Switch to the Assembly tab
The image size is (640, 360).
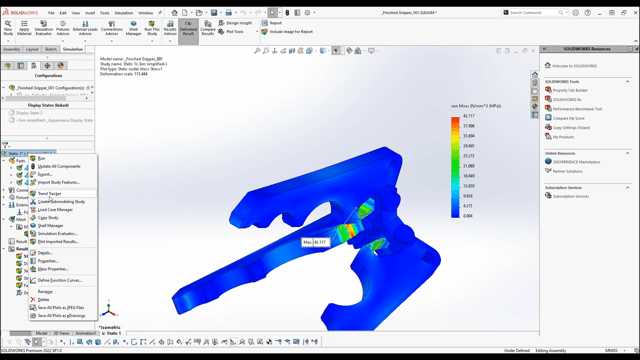(11, 49)
